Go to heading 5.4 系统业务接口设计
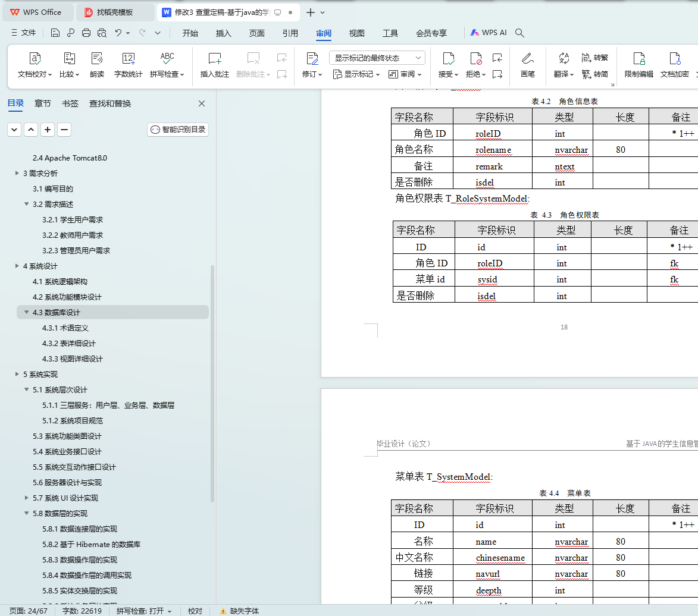The height and width of the screenshot is (616, 698). tap(67, 451)
